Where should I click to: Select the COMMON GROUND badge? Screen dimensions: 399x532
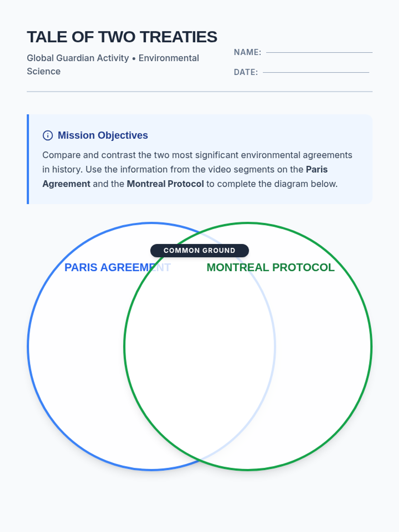[199, 251]
